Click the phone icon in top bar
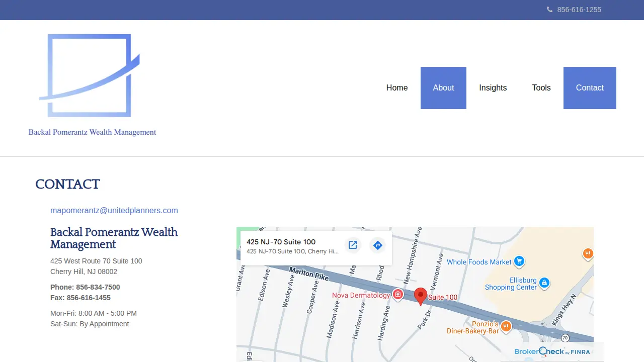Image resolution: width=644 pixels, height=362 pixels. click(x=549, y=10)
